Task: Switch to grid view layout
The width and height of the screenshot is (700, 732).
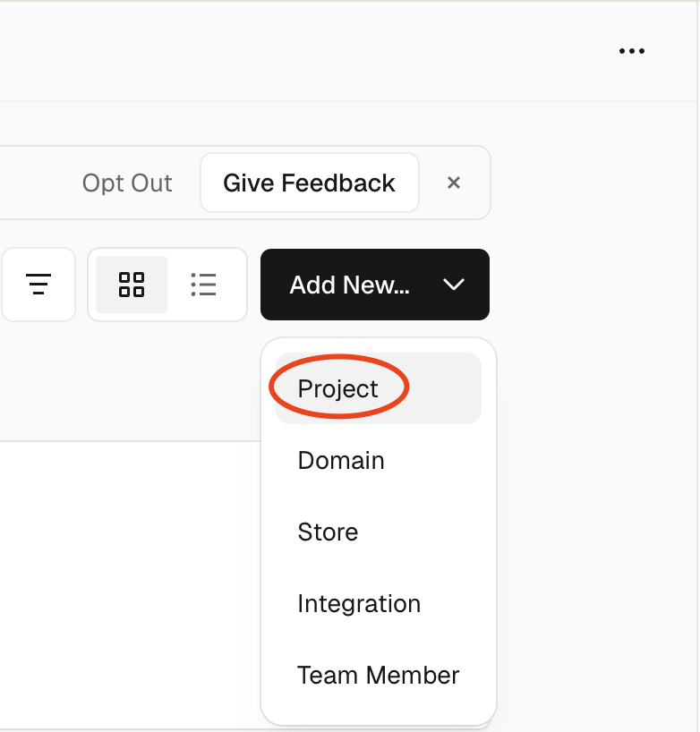Action: pyautogui.click(x=132, y=285)
